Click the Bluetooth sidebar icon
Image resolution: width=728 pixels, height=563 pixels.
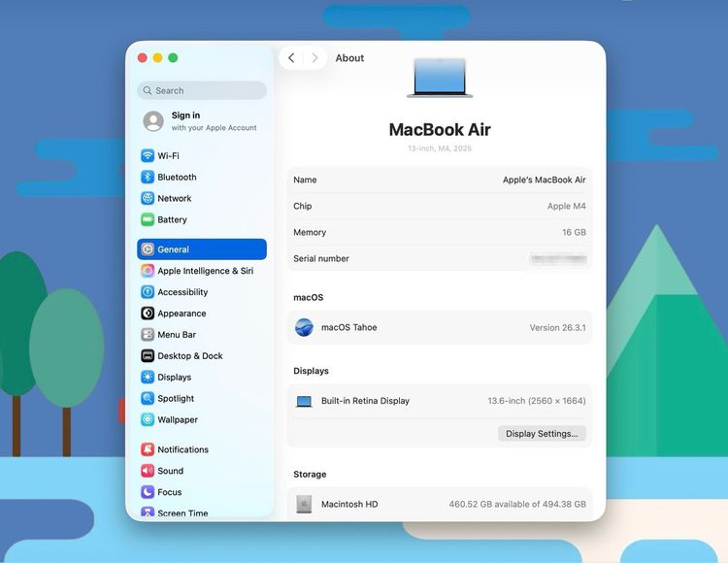(x=148, y=177)
